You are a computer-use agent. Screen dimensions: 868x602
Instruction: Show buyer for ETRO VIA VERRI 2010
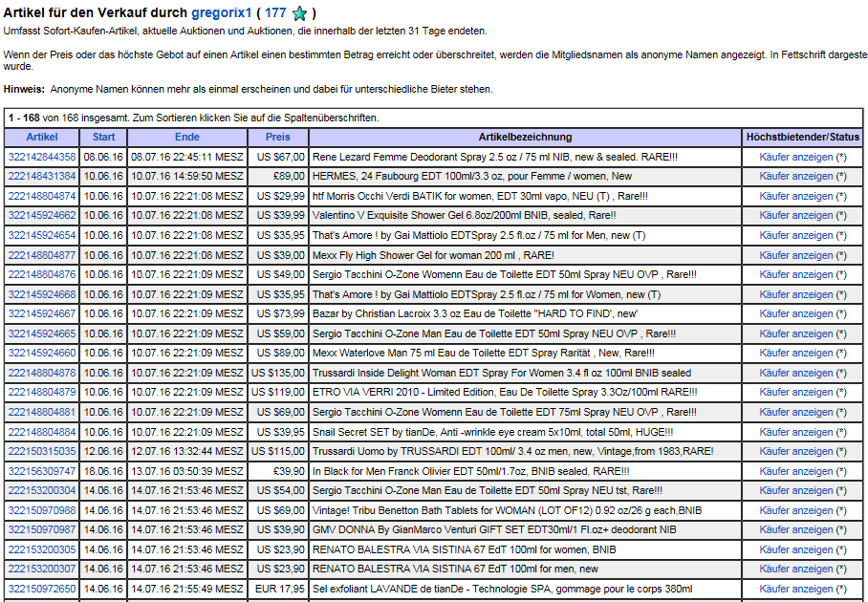click(796, 393)
